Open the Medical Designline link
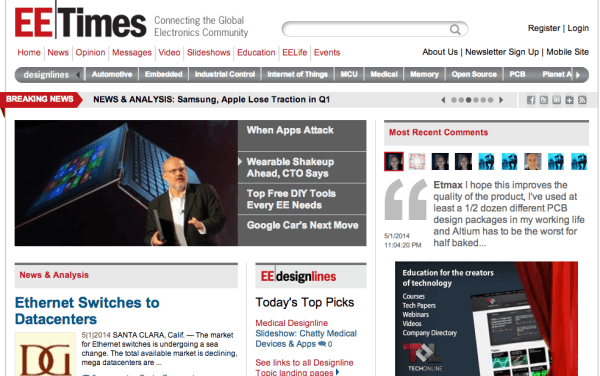 coord(292,323)
